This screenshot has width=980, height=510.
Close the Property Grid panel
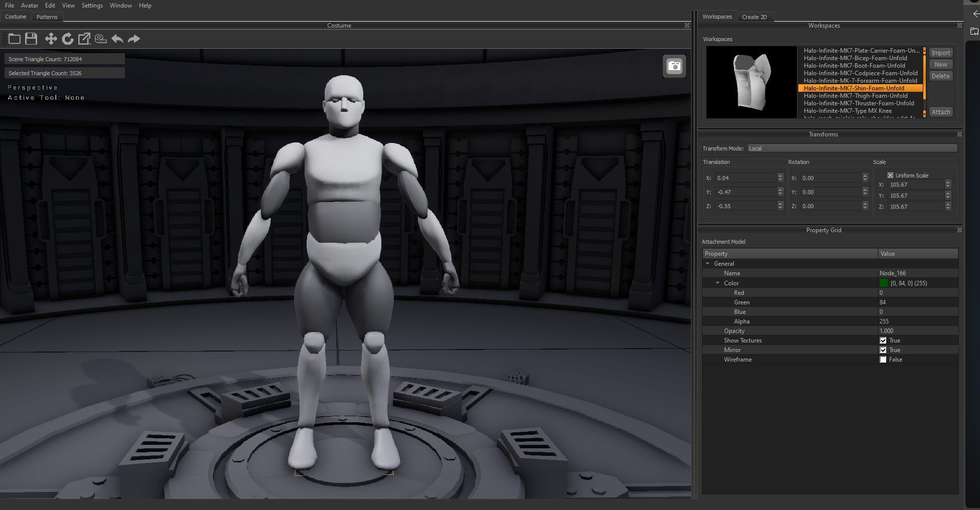click(x=959, y=230)
